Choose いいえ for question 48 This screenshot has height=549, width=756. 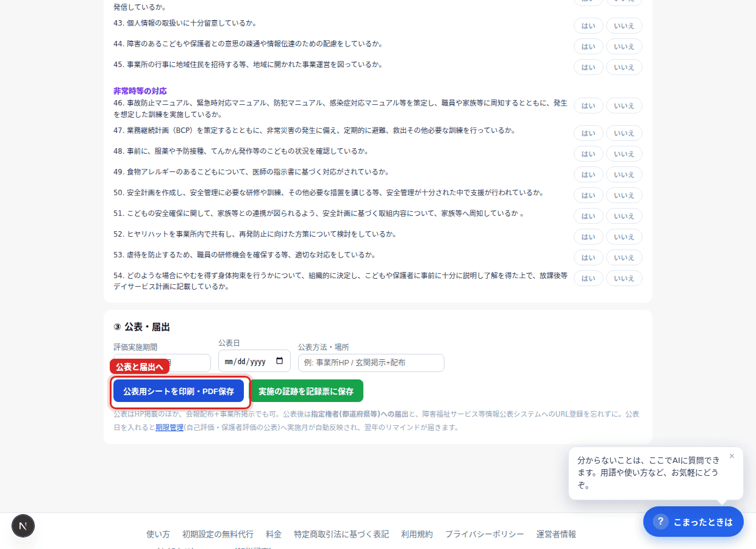(624, 154)
